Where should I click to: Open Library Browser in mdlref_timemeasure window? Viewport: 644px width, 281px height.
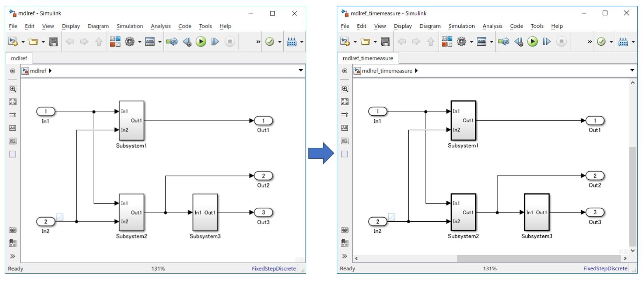[x=447, y=42]
